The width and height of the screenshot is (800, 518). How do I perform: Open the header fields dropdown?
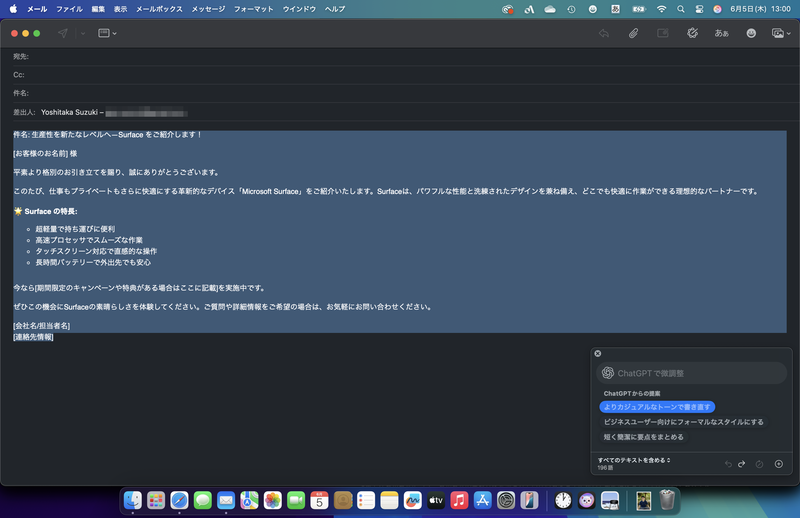107,33
